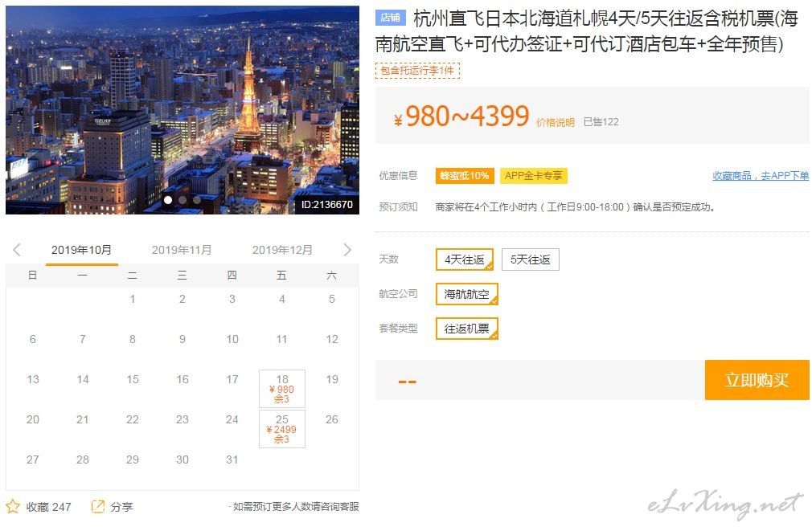Click 如需预订更多人数请咨询客服 note

(296, 507)
